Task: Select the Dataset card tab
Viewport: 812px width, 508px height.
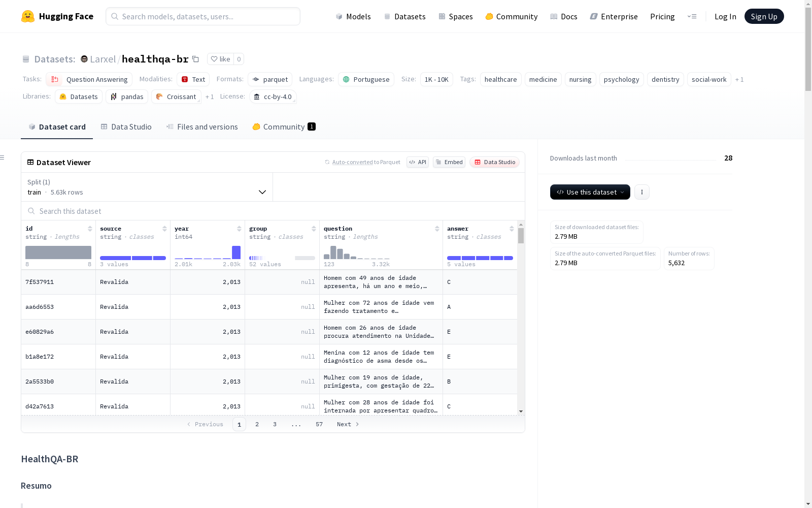Action: [57, 126]
